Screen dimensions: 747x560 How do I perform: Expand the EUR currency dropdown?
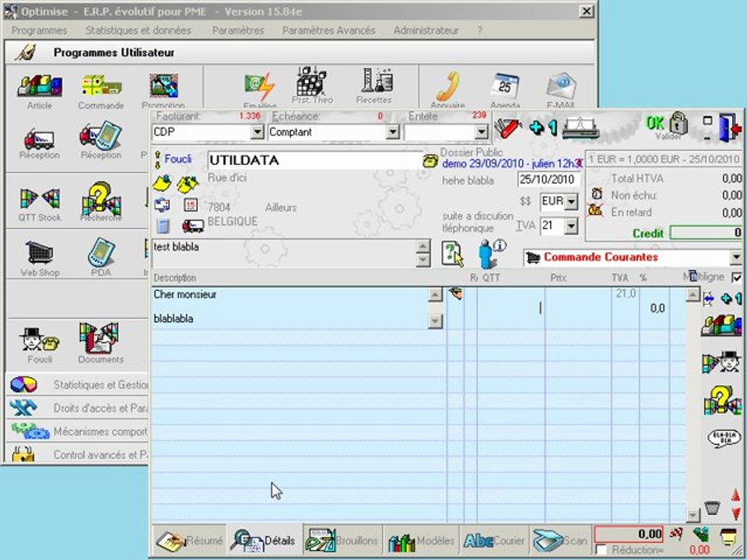pyautogui.click(x=571, y=201)
